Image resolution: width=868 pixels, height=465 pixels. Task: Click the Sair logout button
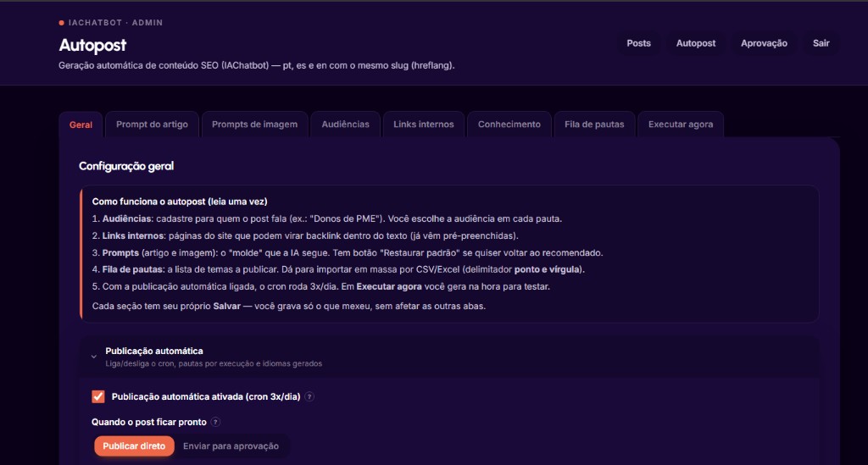(x=821, y=43)
